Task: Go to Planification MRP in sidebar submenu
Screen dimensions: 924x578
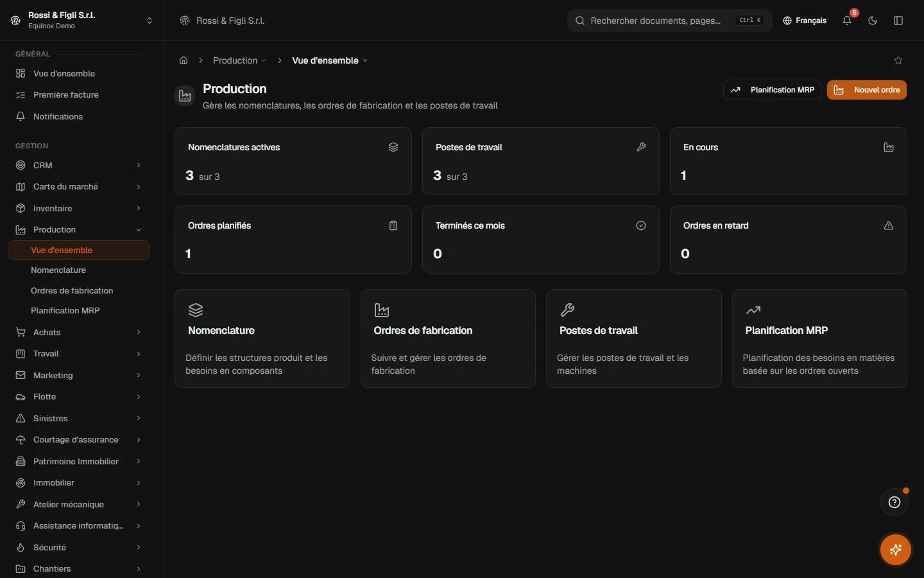Action: 79,310
